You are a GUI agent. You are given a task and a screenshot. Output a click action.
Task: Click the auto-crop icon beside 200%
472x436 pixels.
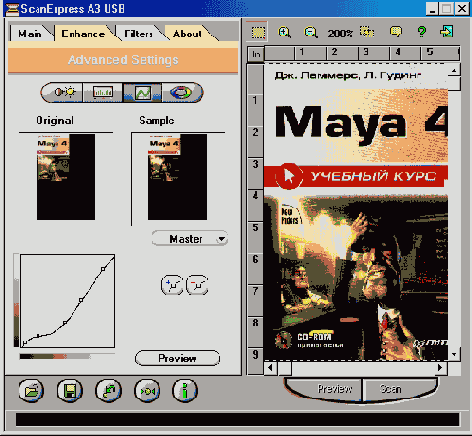click(367, 32)
